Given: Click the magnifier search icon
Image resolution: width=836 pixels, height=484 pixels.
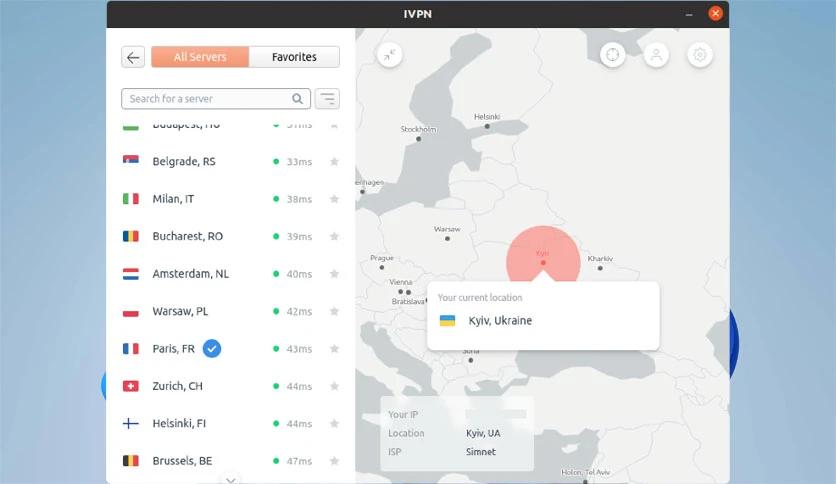Looking at the screenshot, I should click(x=298, y=99).
